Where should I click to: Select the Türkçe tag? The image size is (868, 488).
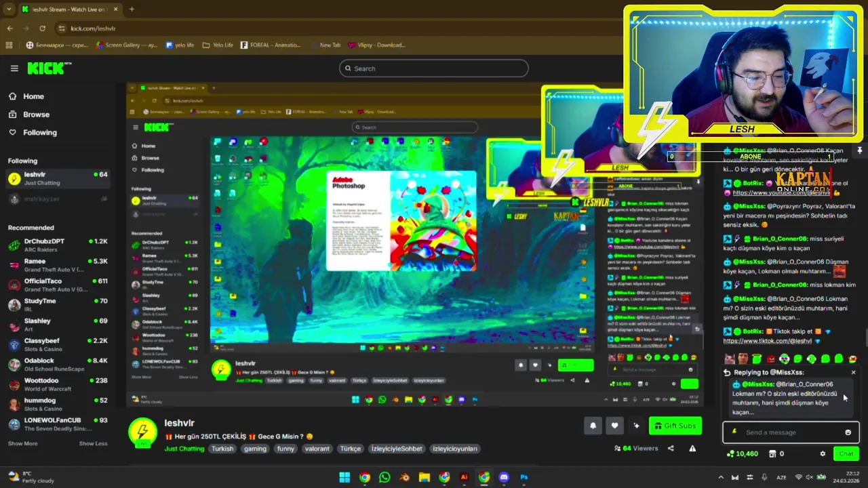[x=351, y=449]
